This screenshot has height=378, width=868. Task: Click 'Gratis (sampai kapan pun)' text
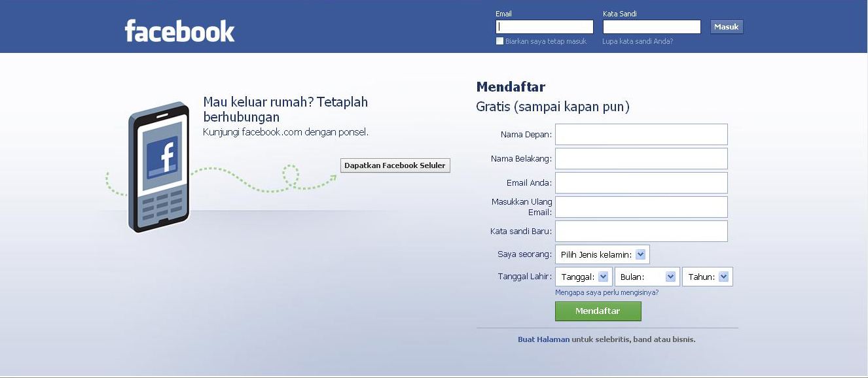tap(552, 107)
